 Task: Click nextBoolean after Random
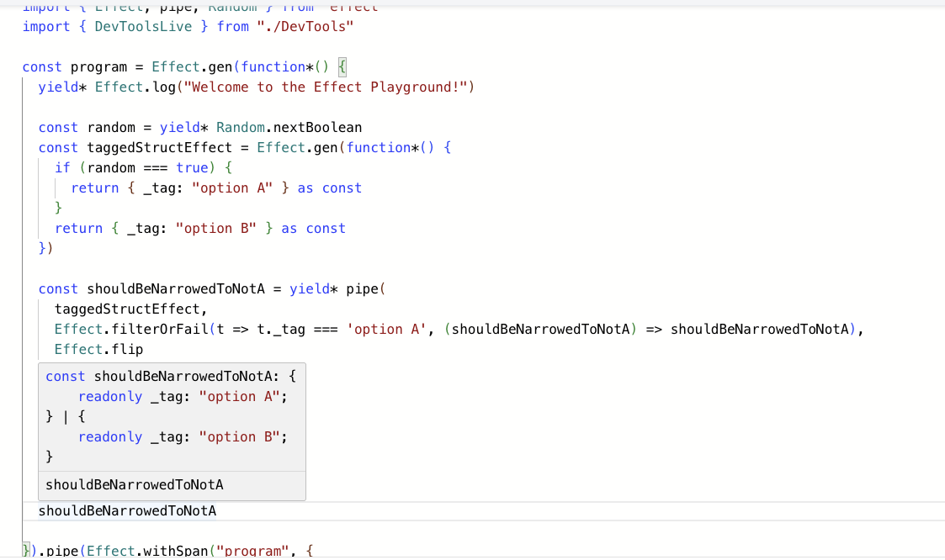[x=317, y=128]
